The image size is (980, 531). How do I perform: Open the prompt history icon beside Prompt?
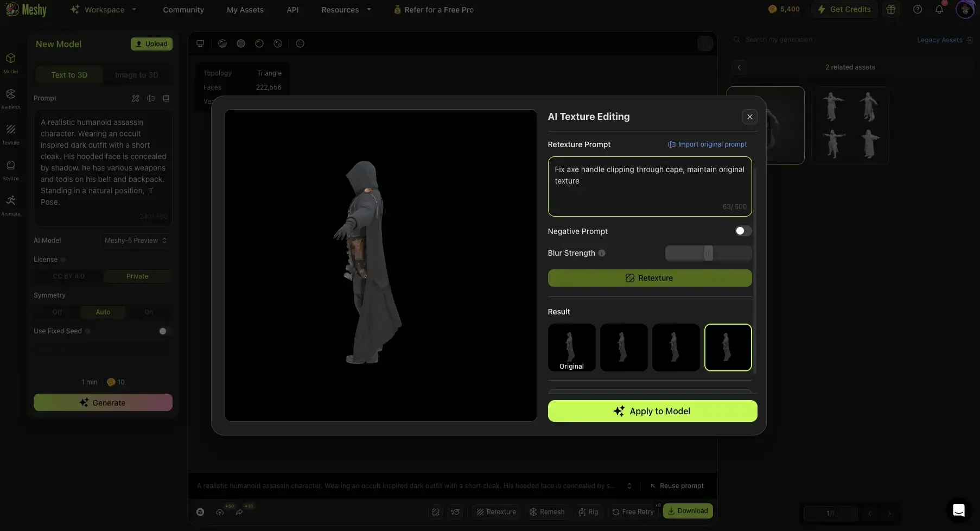(x=166, y=98)
